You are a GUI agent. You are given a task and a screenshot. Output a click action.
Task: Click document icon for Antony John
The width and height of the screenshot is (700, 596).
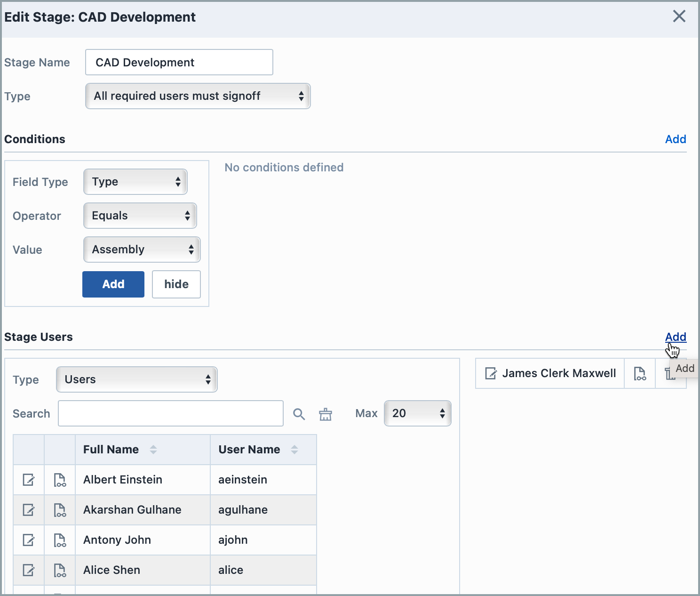pyautogui.click(x=60, y=540)
